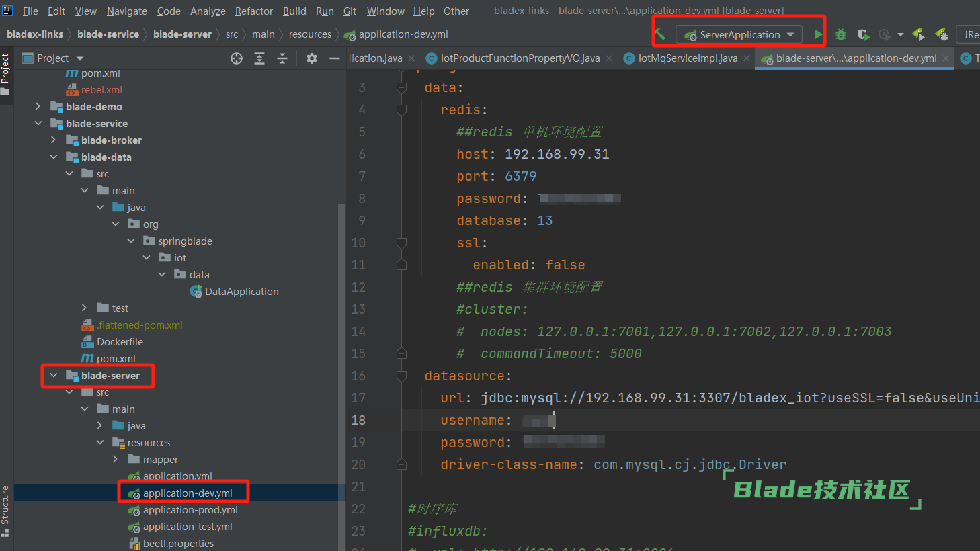Viewport: 980px width, 551px height.
Task: Open the Help menu
Action: [423, 11]
